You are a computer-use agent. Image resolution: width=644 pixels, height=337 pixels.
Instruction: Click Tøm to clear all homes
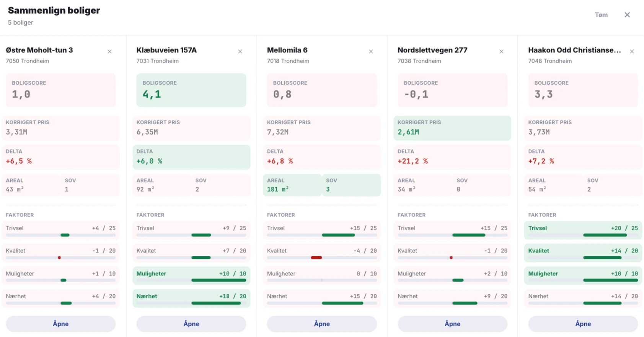601,15
